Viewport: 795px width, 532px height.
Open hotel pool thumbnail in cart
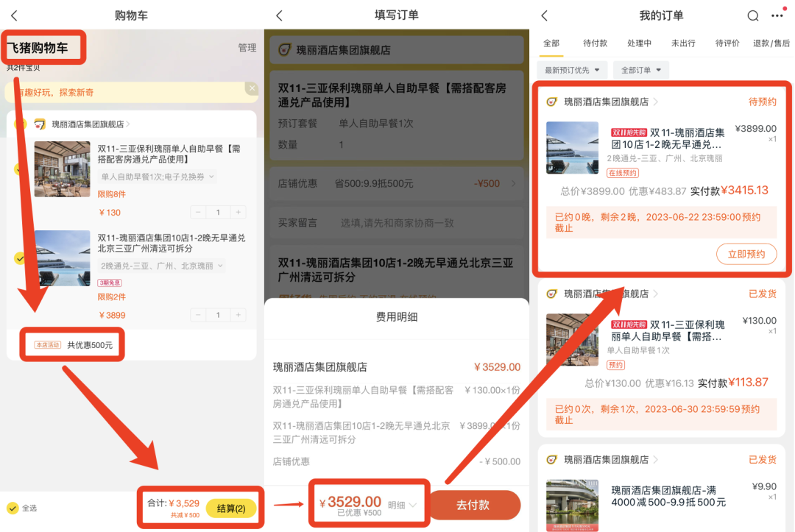pos(63,258)
